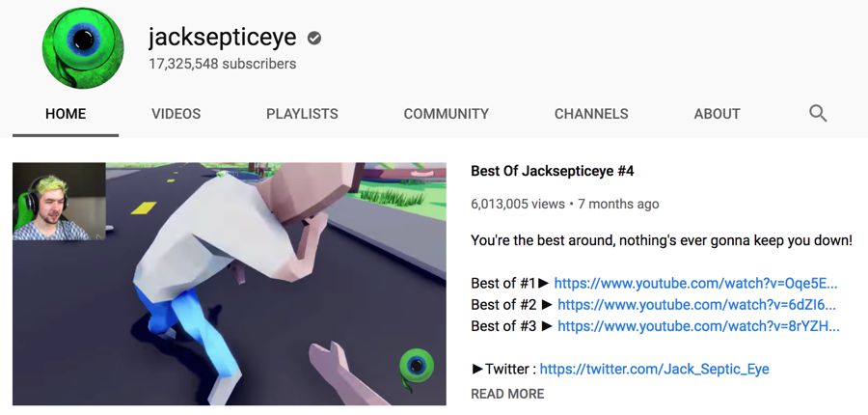868x415 pixels.
Task: Click the verified checkmark badge next to jacksepticeye
Action: (x=314, y=39)
